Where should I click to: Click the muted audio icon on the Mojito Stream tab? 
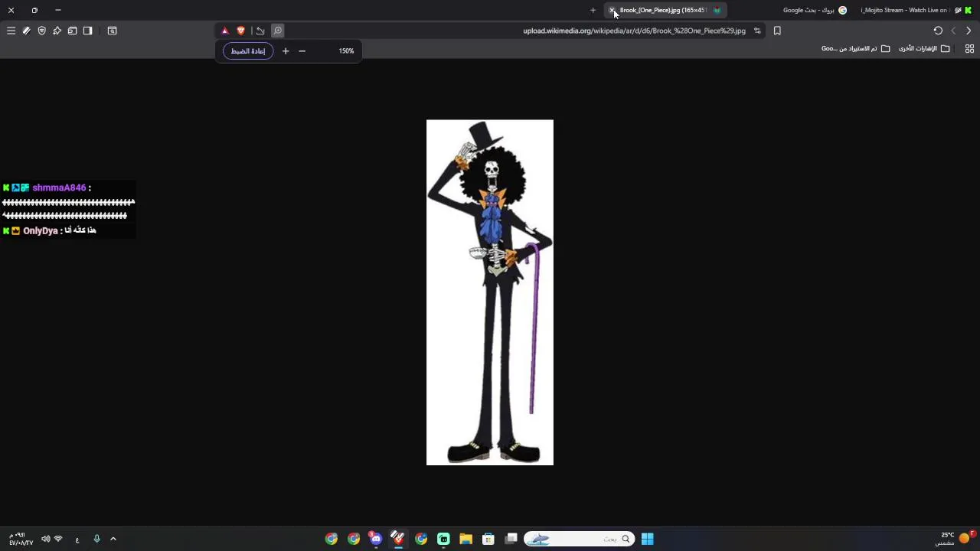[958, 10]
